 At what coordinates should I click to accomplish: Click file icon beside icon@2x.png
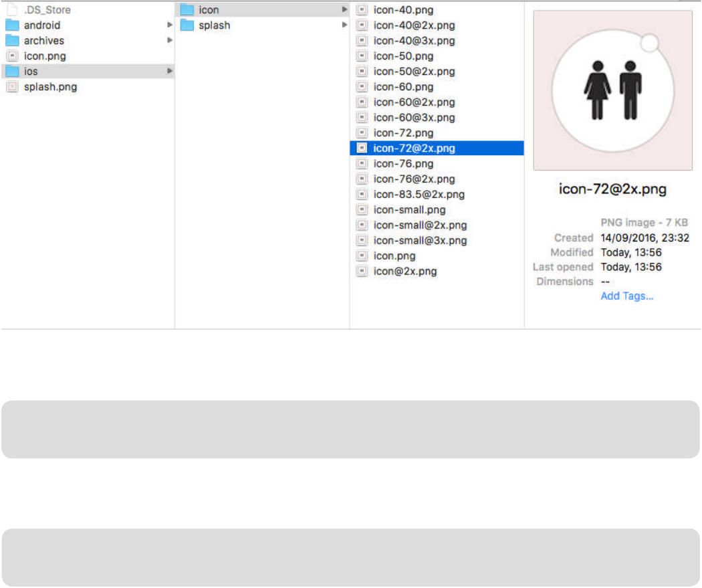(x=362, y=271)
